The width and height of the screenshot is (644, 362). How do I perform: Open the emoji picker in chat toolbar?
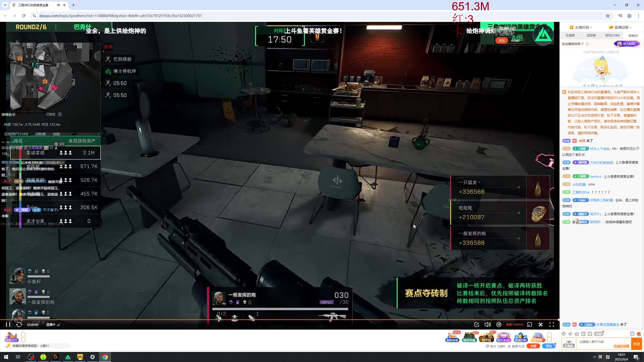pyautogui.click(x=564, y=334)
